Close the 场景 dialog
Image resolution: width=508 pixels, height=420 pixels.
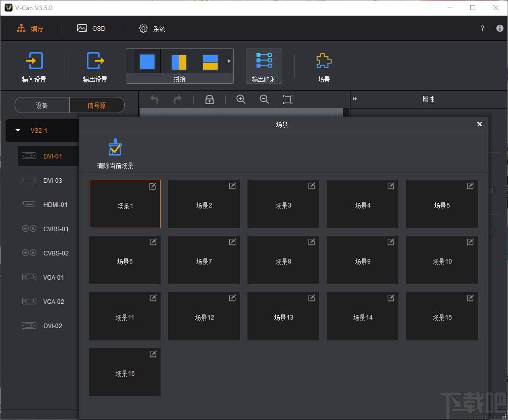point(480,124)
